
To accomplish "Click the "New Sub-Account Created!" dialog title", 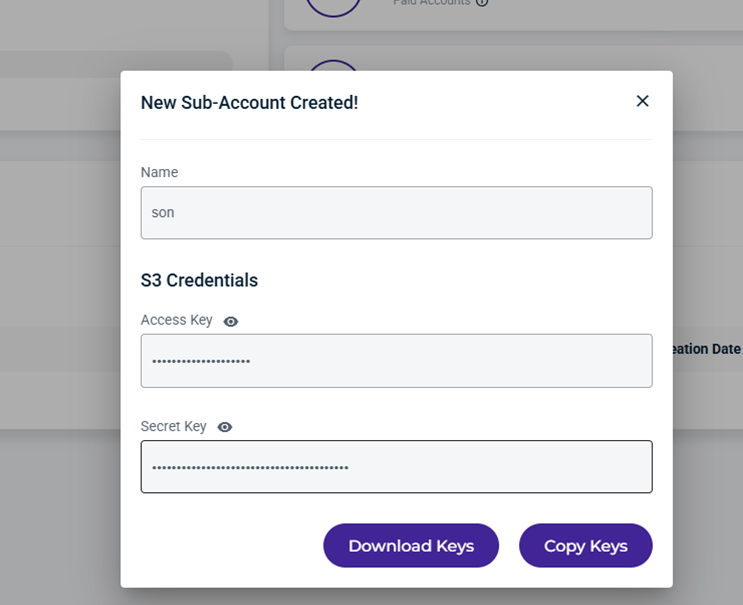I will pyautogui.click(x=249, y=102).
